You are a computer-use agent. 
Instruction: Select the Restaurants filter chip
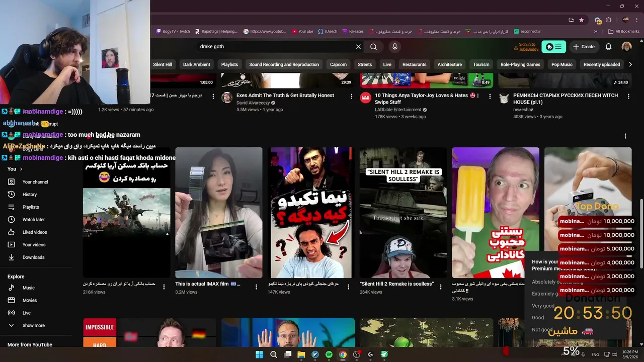[x=415, y=64]
